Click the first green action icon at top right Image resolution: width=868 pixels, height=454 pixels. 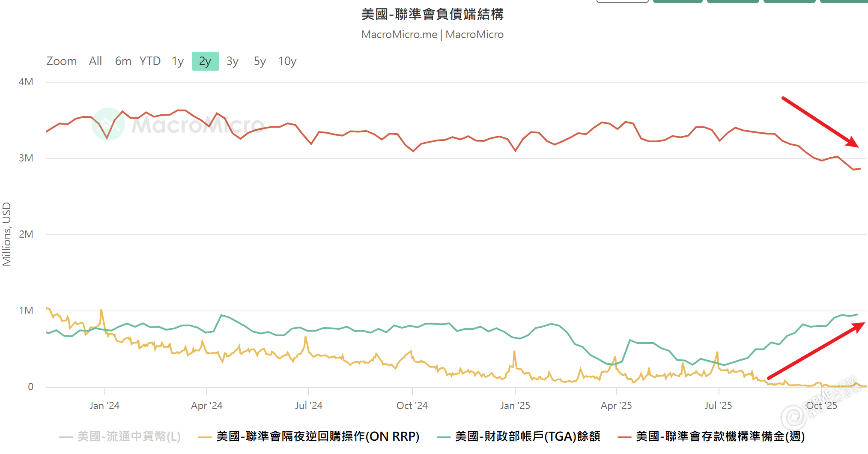click(678, 1)
